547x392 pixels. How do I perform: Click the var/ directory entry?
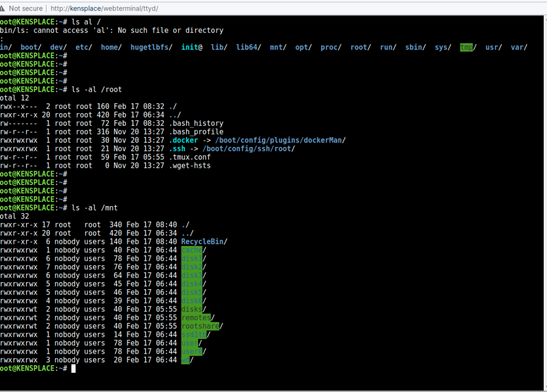pos(519,47)
